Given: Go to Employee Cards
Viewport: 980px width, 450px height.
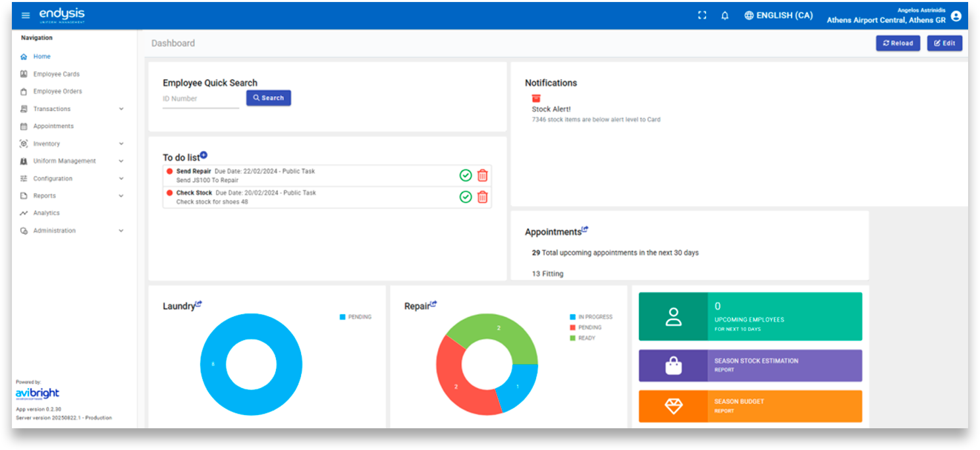Looking at the screenshot, I should pyautogui.click(x=56, y=74).
